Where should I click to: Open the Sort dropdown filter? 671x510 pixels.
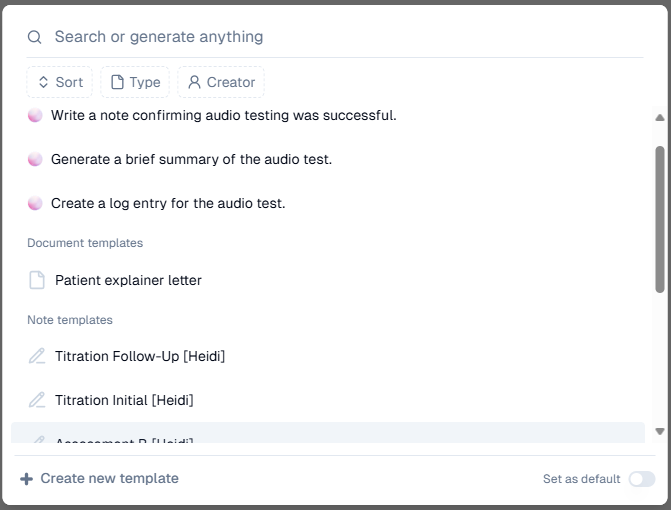60,82
